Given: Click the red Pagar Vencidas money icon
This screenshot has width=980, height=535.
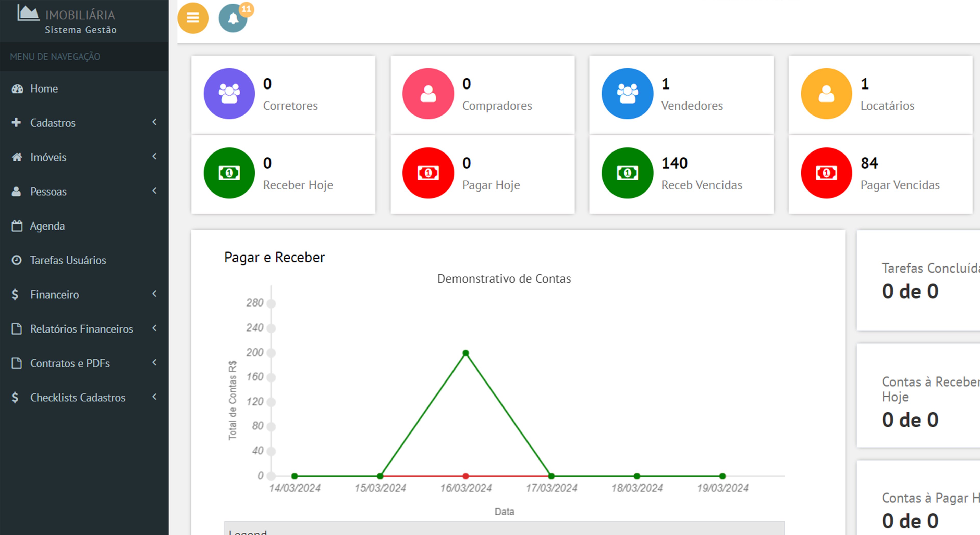Looking at the screenshot, I should 826,173.
